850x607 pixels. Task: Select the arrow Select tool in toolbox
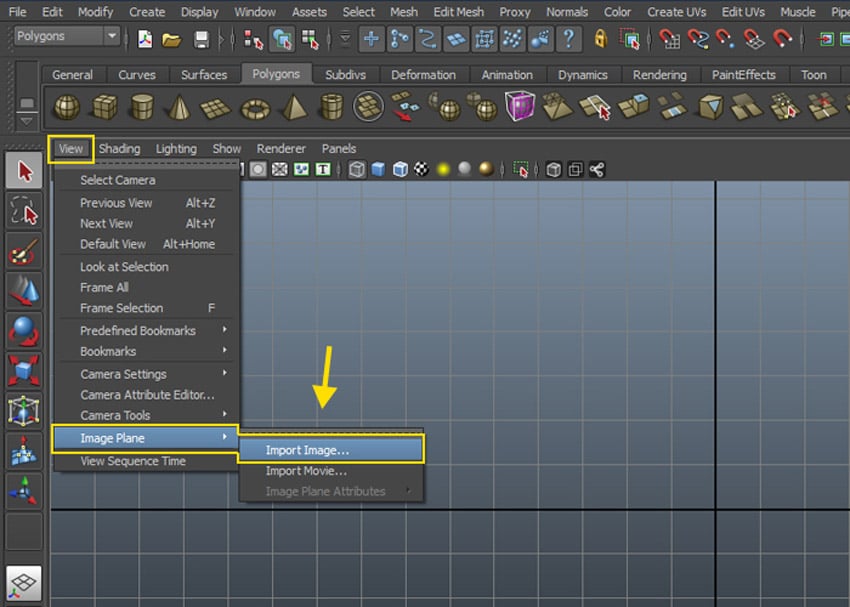pyautogui.click(x=24, y=172)
